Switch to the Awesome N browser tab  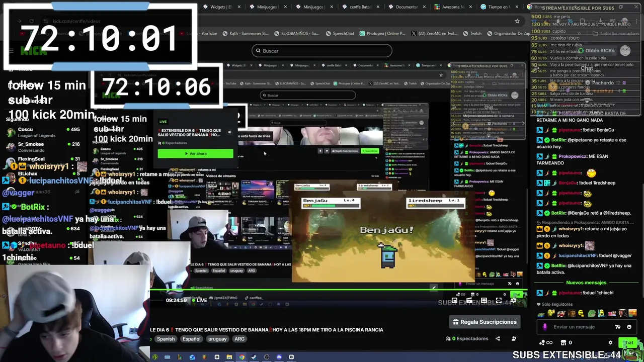coord(452,7)
